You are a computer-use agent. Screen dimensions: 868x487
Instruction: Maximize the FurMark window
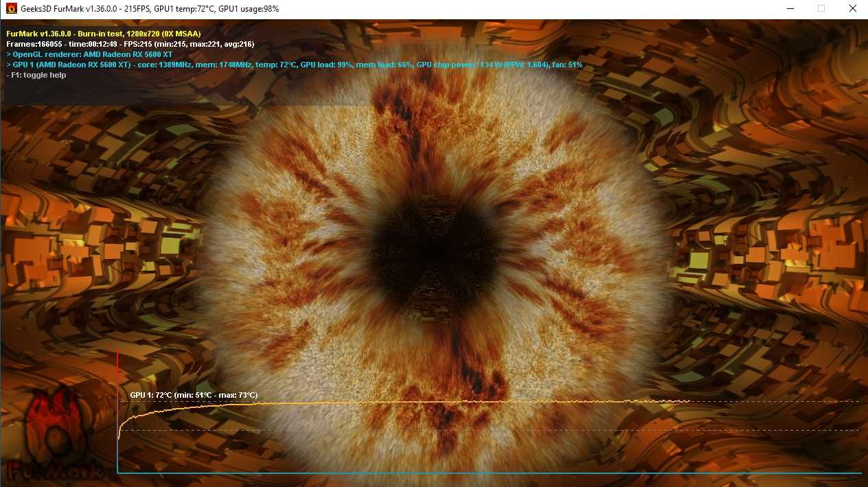pos(821,9)
